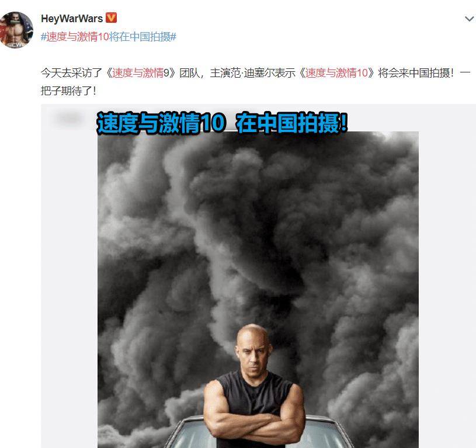Open the red 速度与激情 link before 9

pyautogui.click(x=138, y=73)
